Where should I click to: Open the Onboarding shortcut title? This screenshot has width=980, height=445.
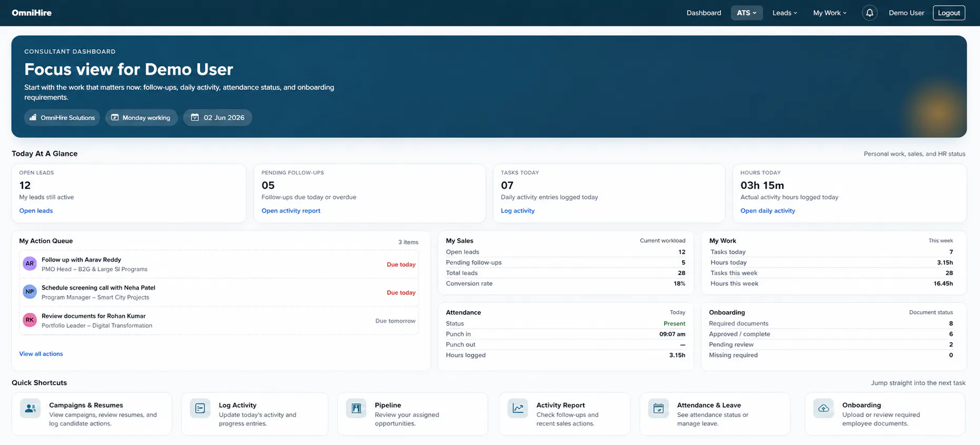(861, 405)
